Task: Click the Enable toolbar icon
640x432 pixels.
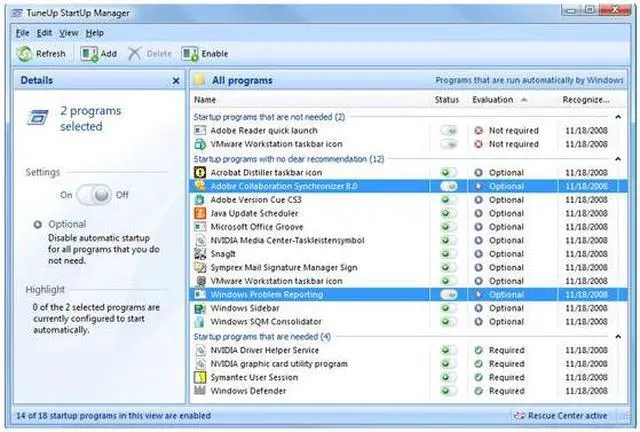Action: click(x=190, y=54)
